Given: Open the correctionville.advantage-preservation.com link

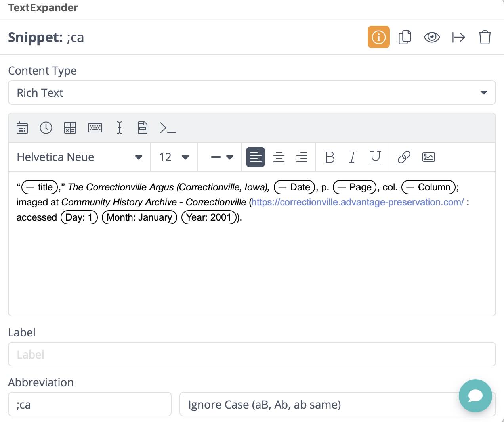Looking at the screenshot, I should click(357, 202).
